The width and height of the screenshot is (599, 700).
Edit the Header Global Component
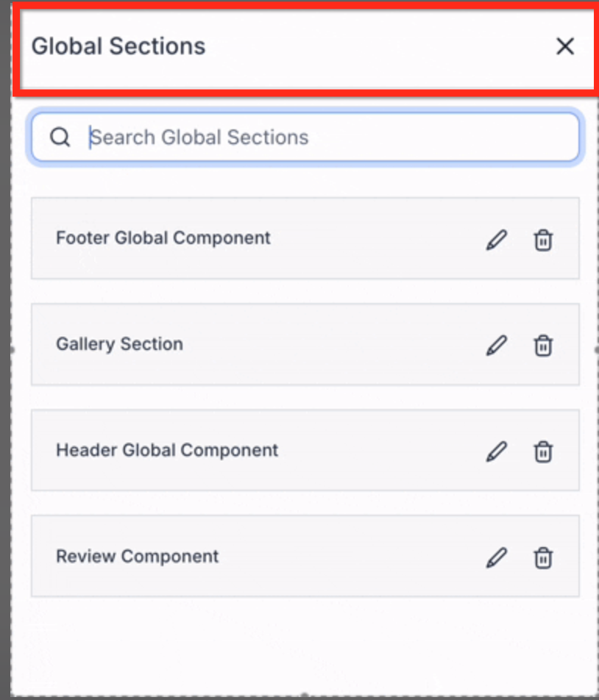tap(497, 451)
